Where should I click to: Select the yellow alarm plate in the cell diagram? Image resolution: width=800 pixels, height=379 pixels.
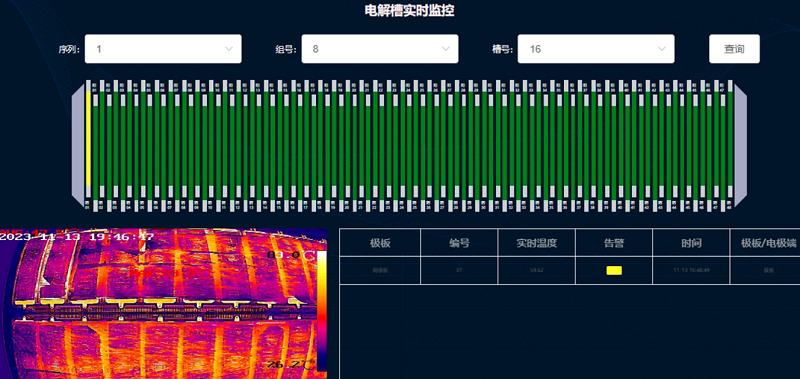pos(88,139)
